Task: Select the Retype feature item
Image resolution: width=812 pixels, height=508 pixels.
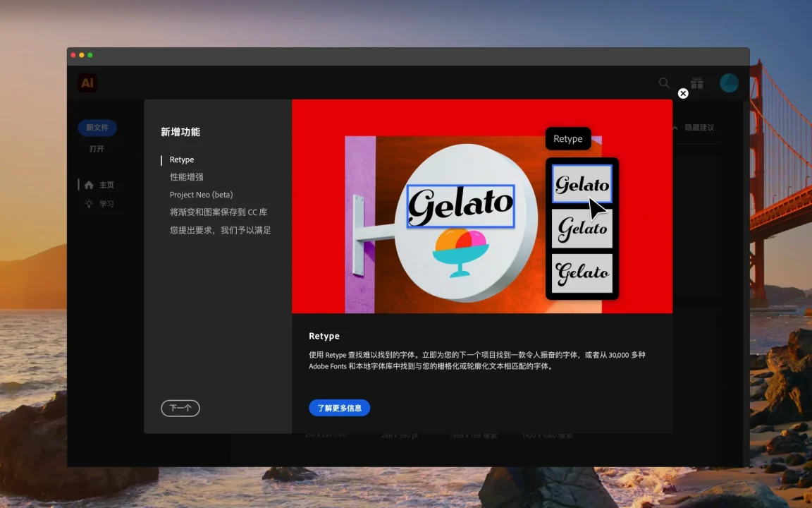Action: [x=182, y=159]
